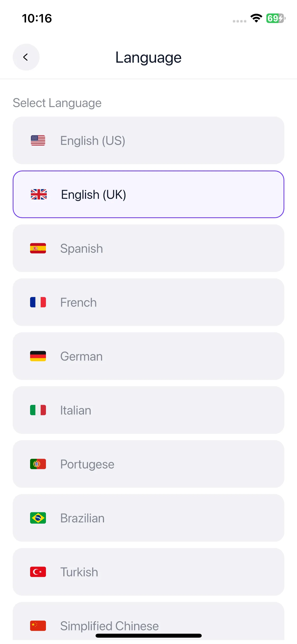The image size is (297, 644).
Task: Set language to Portugese
Action: [x=148, y=464]
